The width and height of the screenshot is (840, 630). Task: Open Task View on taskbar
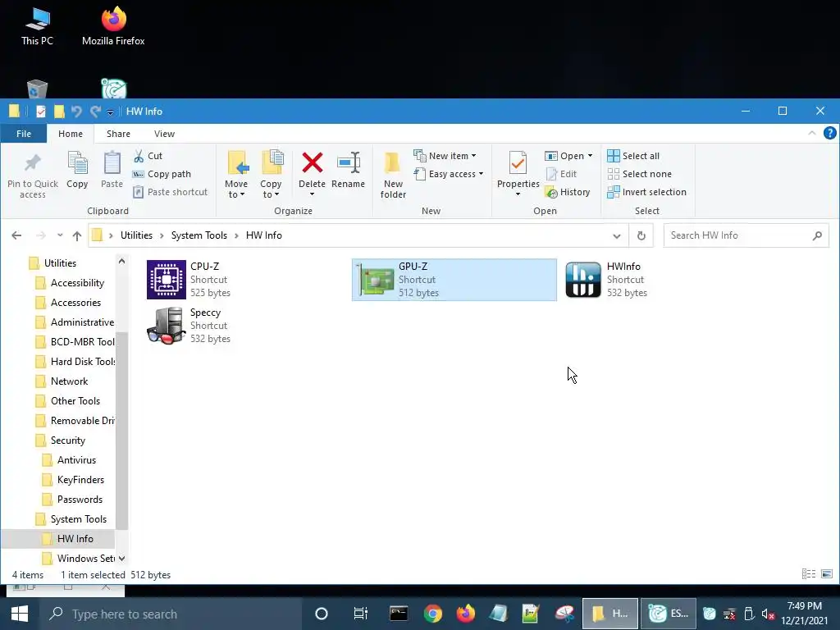click(x=361, y=614)
